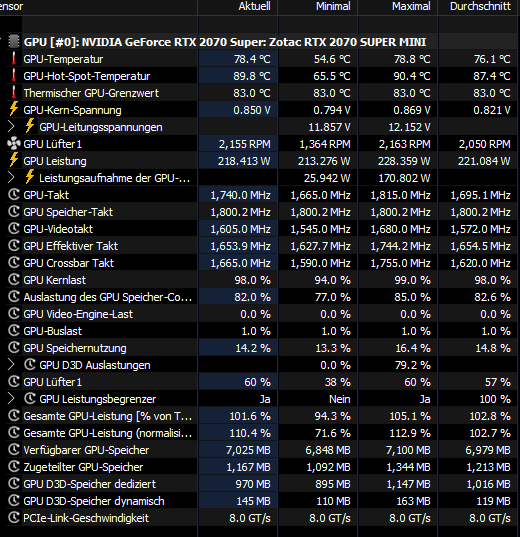Image resolution: width=520 pixels, height=537 pixels.
Task: Click the thermometer icon next to GPU-Temperatur
Action: tap(14, 59)
